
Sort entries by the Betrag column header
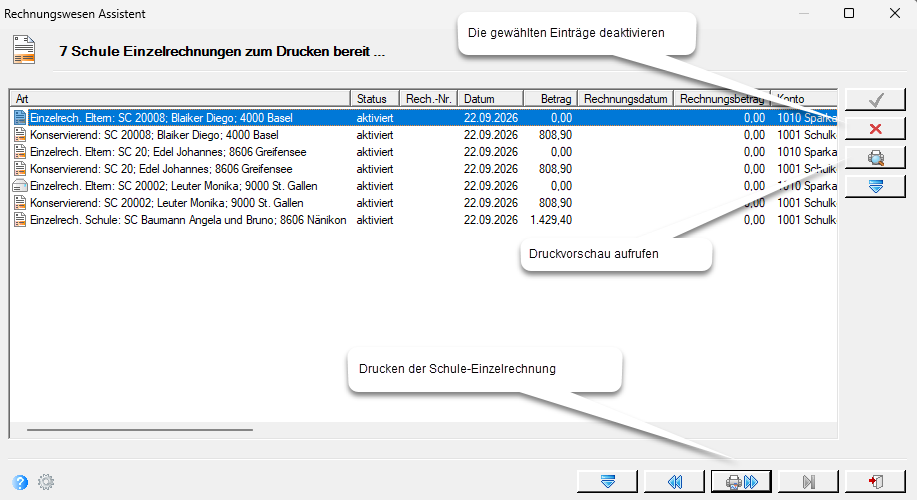click(550, 99)
